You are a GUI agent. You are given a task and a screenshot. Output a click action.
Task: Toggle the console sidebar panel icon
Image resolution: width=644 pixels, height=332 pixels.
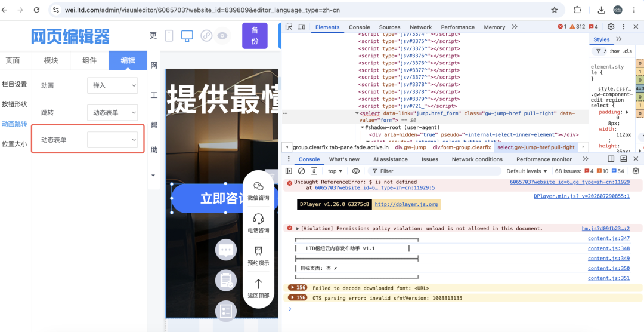(289, 171)
